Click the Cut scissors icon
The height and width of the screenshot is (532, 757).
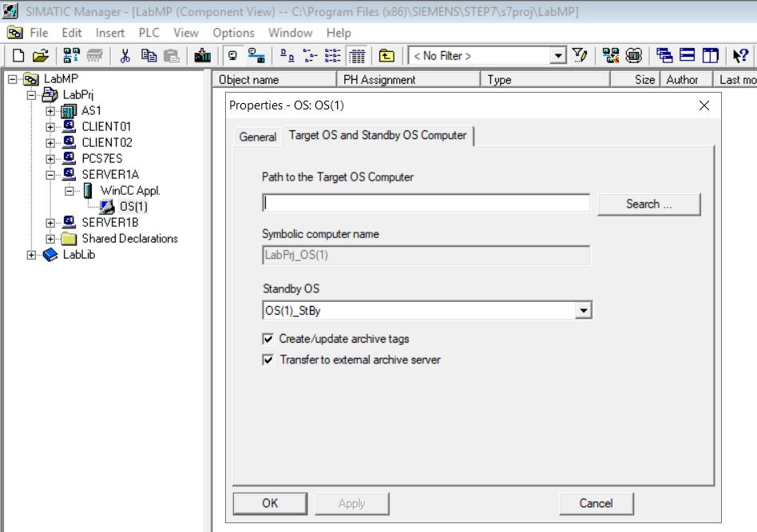(125, 56)
